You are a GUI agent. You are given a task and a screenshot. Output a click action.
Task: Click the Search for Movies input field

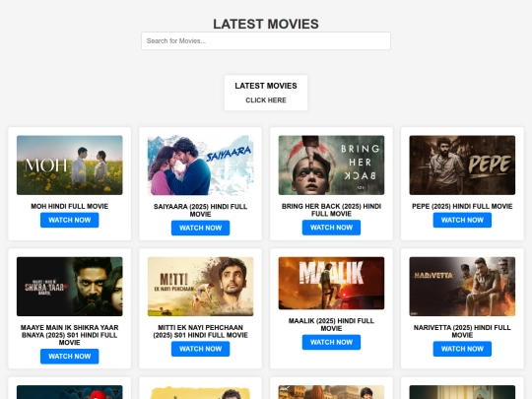[x=266, y=41]
